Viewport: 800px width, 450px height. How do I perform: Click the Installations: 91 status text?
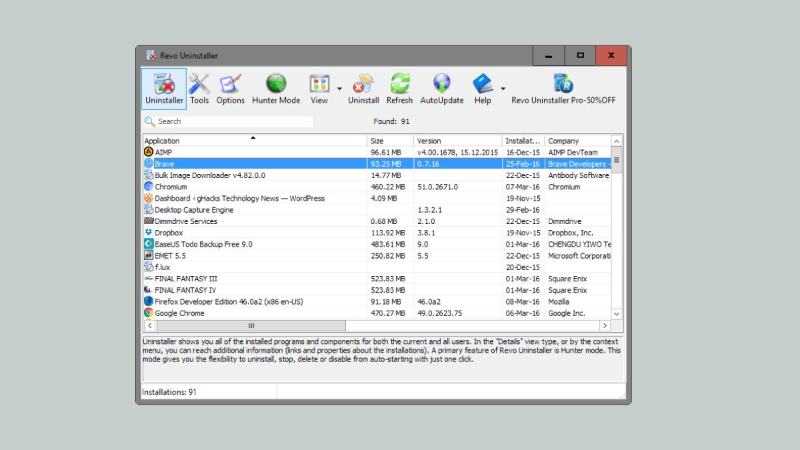coord(169,392)
